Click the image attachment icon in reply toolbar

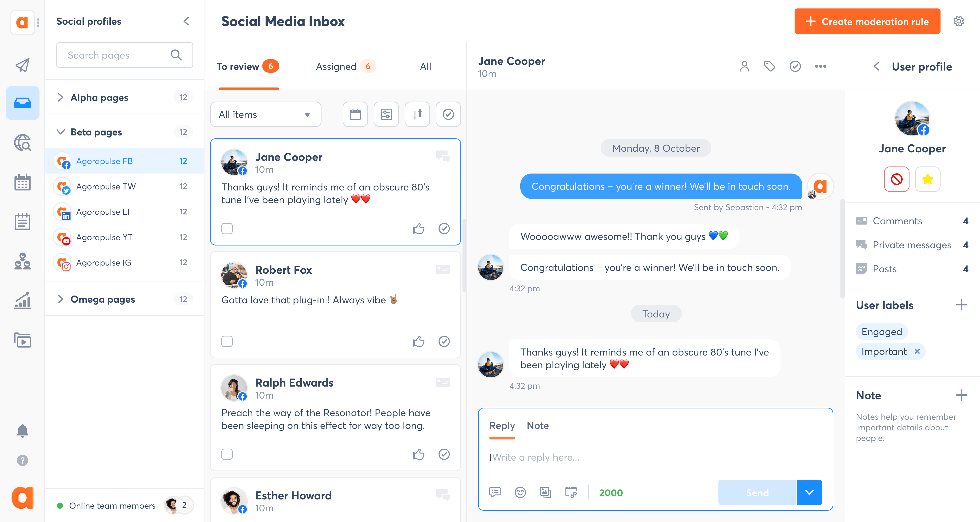pos(545,492)
